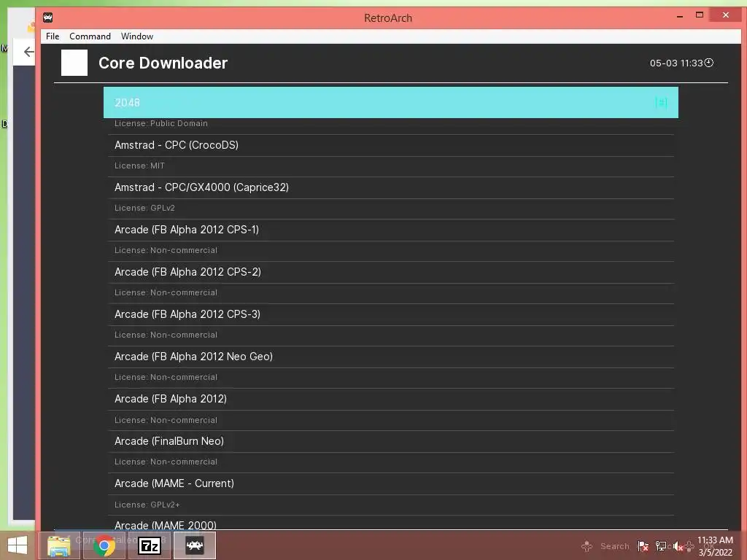Click the Action Center flag tray icon
The width and height of the screenshot is (747, 560).
pyautogui.click(x=643, y=546)
